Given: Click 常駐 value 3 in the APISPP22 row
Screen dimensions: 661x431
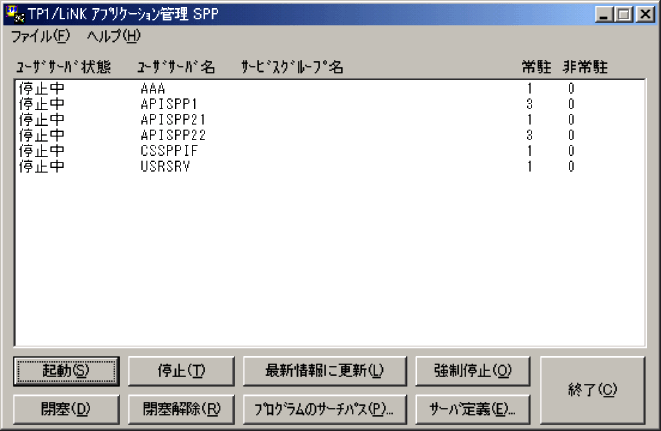Looking at the screenshot, I should click(529, 135).
